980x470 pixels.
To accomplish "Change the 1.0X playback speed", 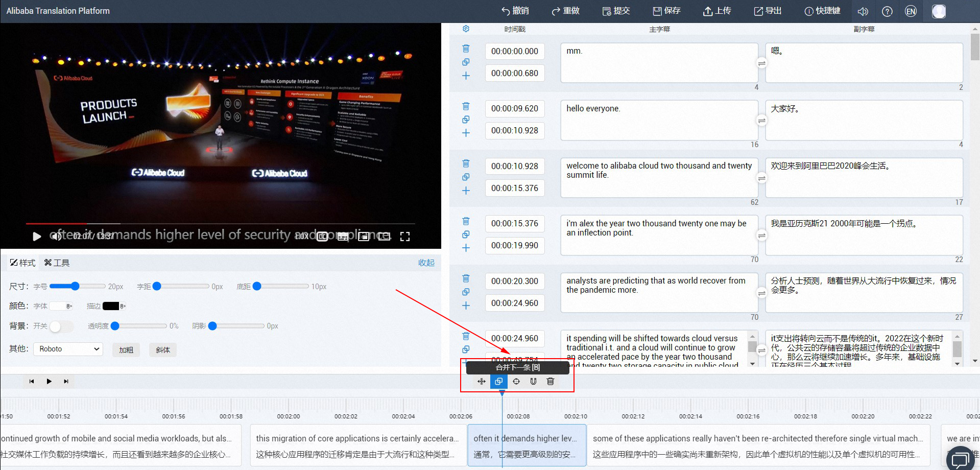I will coord(302,236).
